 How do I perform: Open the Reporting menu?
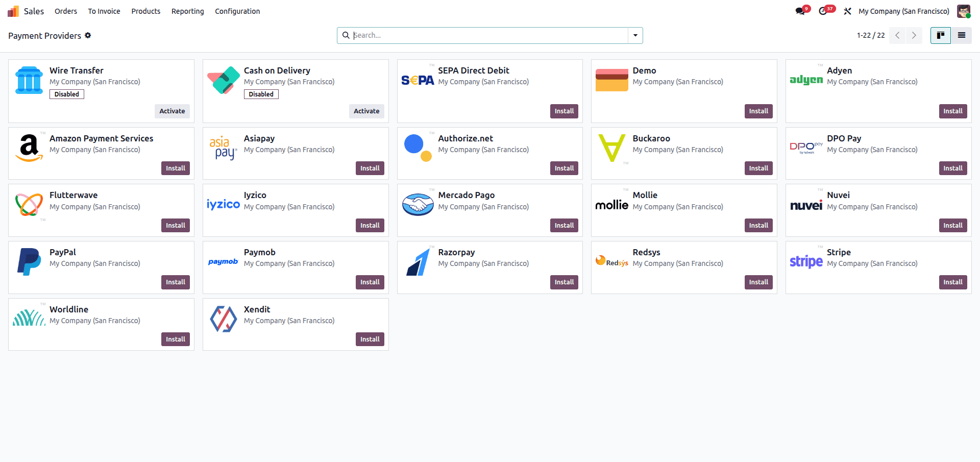(x=187, y=11)
